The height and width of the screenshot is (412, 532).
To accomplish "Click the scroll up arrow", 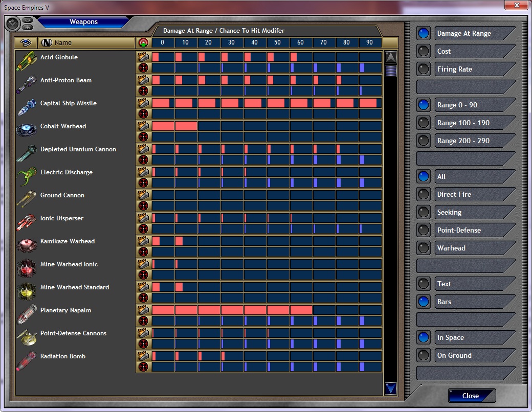I will click(x=390, y=57).
